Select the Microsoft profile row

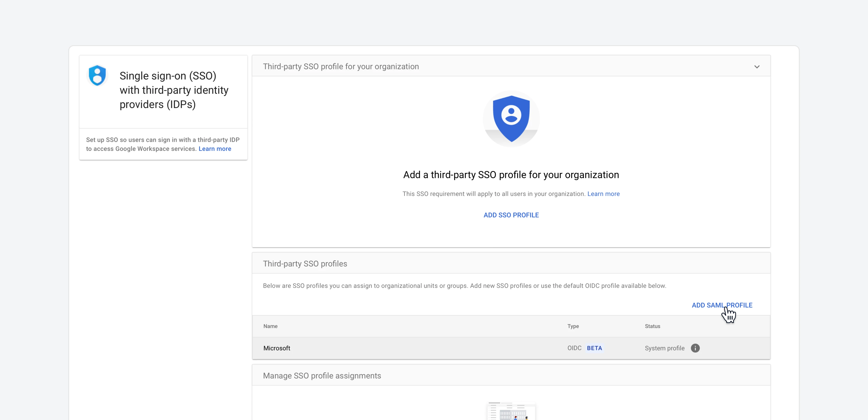coord(511,348)
